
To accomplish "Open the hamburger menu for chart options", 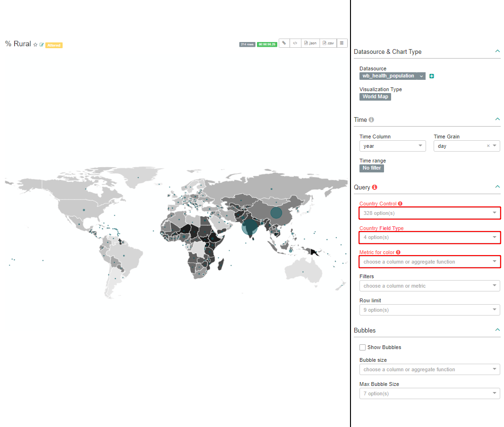I will coord(342,43).
